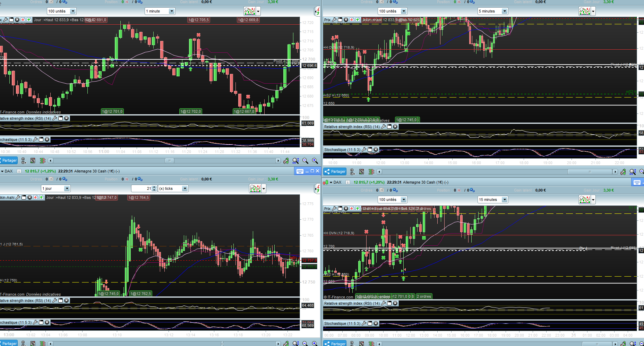Screen dimensions: 644x346
Task: Click the DAX info icon in bottom-left window
Action: tap(19, 171)
